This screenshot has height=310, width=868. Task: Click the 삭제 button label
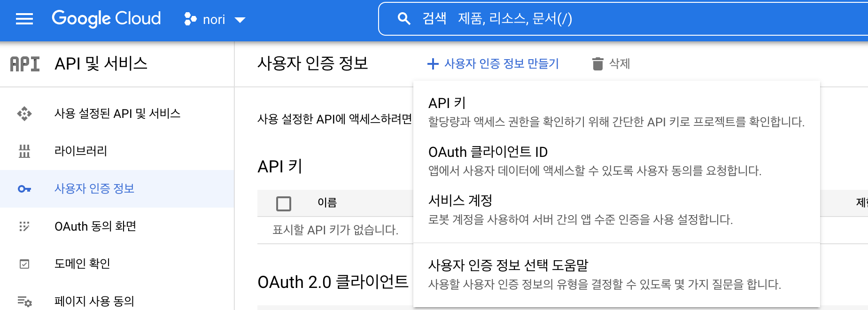tap(620, 64)
